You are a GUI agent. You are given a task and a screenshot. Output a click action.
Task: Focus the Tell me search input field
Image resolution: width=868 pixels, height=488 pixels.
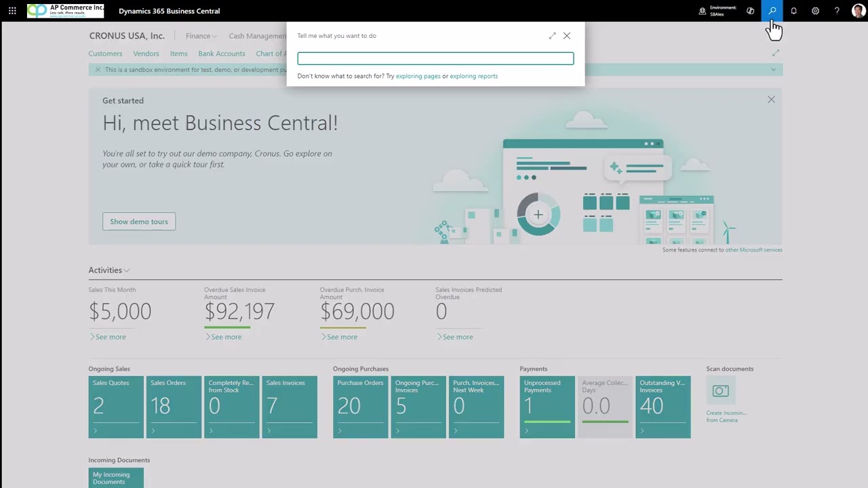[x=435, y=58]
